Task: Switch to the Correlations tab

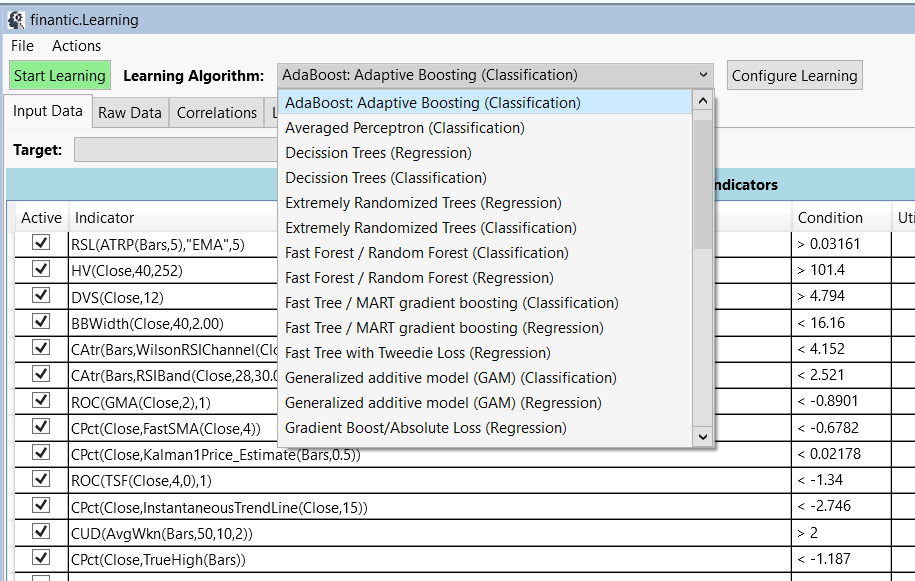Action: pos(217,113)
